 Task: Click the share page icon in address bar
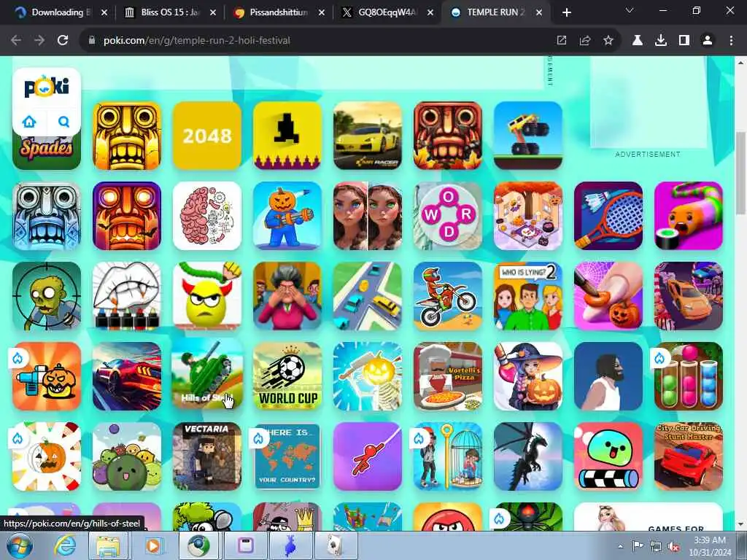point(585,41)
